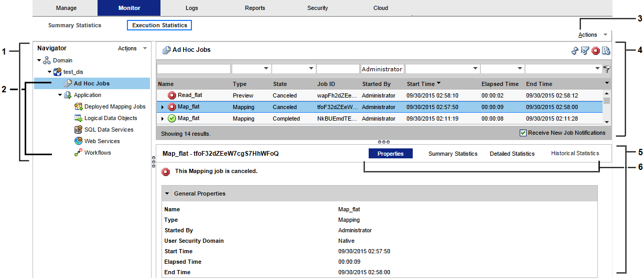The height and width of the screenshot is (280, 644).
Task: Expand the canceled Map_flat job row
Action: 163,107
